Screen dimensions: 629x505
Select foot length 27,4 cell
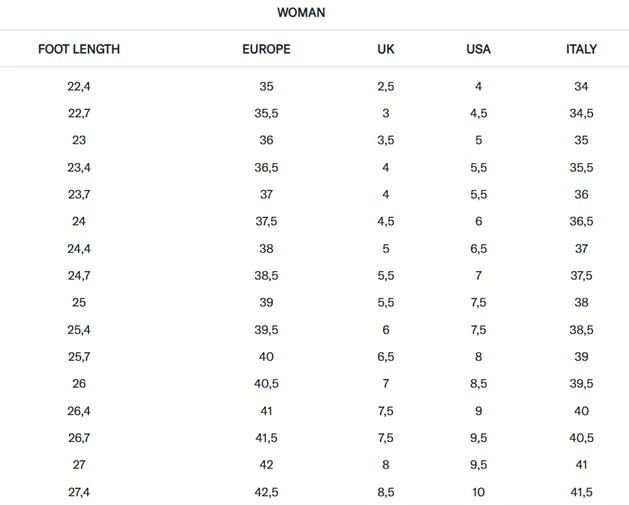pos(78,490)
